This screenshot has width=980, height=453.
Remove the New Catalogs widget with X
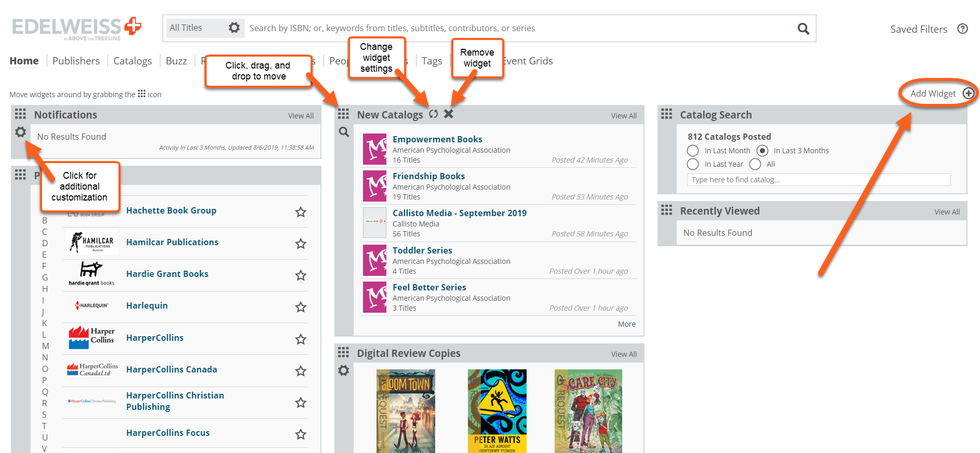pyautogui.click(x=449, y=114)
